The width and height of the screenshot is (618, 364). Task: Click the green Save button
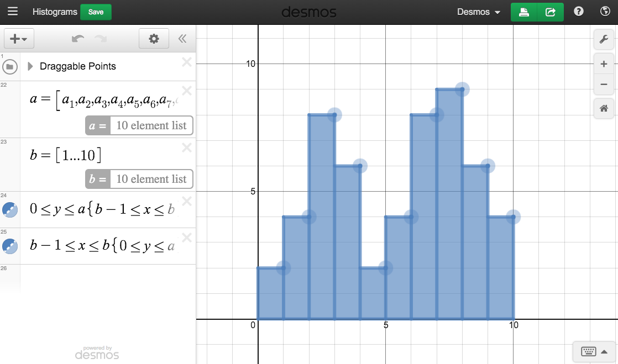tap(96, 12)
